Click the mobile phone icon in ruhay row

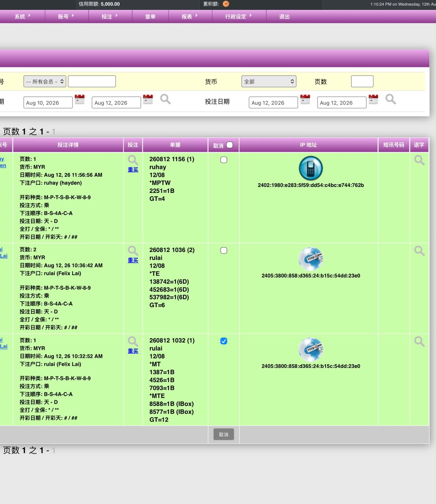point(311,168)
